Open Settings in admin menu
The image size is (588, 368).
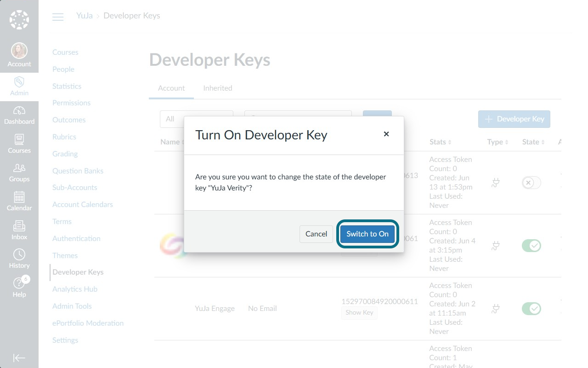[x=65, y=340]
